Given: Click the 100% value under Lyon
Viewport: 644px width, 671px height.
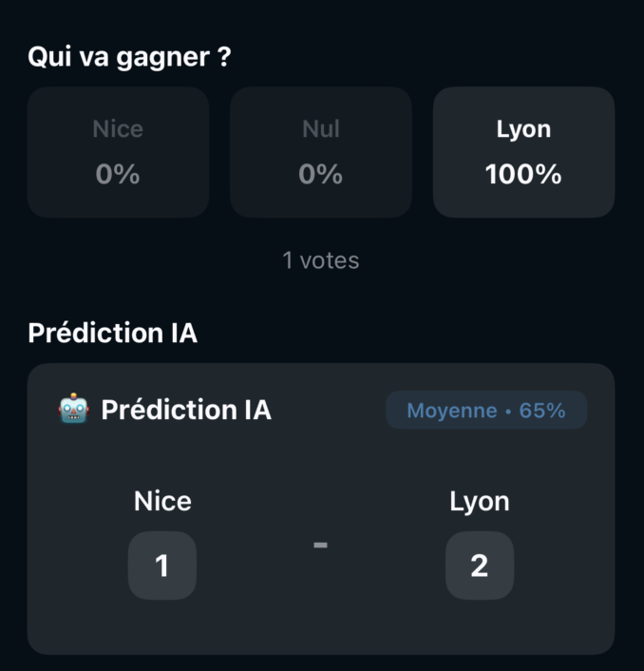Looking at the screenshot, I should (x=523, y=175).
